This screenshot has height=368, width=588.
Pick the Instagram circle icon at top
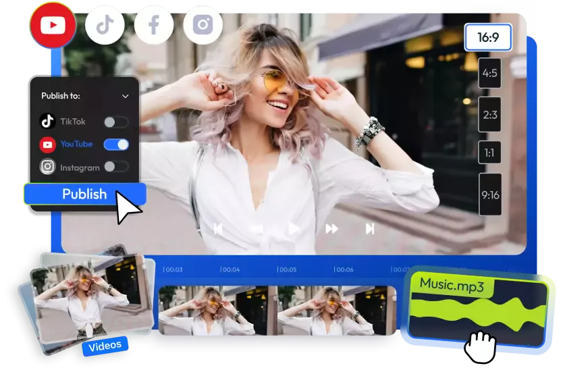coord(203,25)
